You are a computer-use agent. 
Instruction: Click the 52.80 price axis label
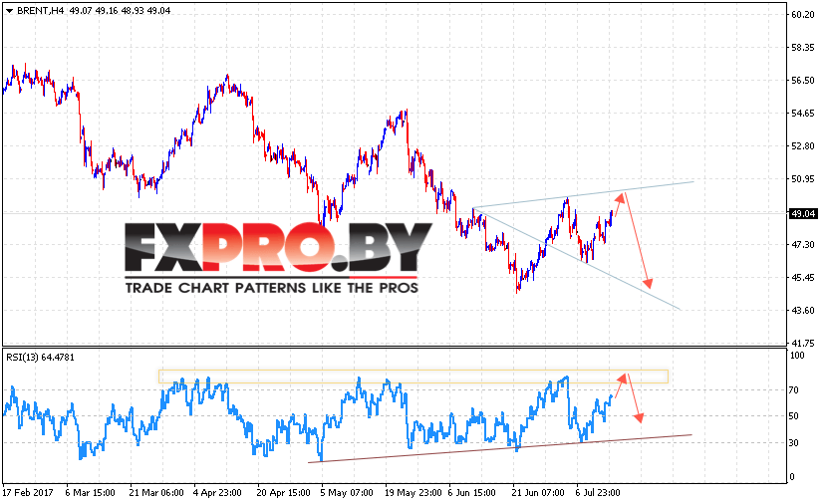[x=802, y=145]
